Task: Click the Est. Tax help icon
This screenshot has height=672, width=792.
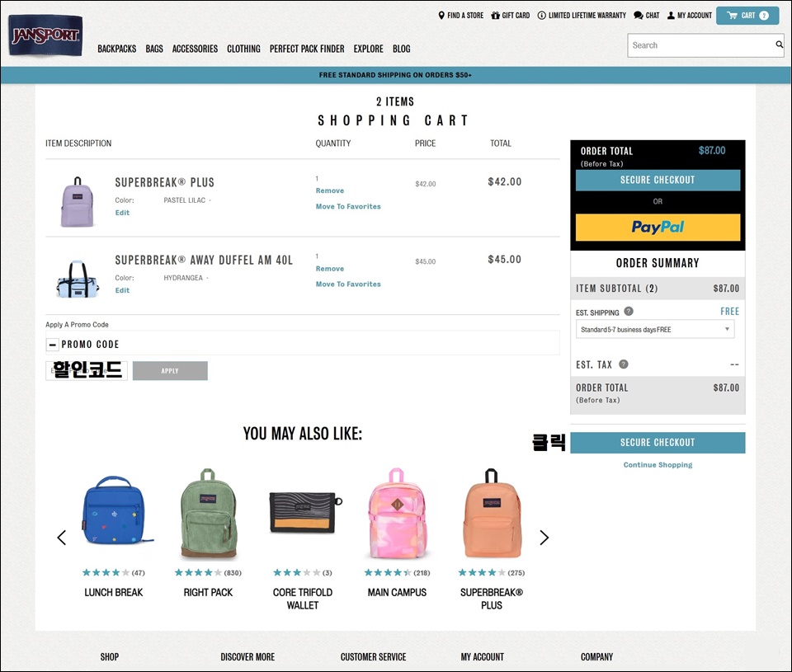Action: (x=624, y=364)
